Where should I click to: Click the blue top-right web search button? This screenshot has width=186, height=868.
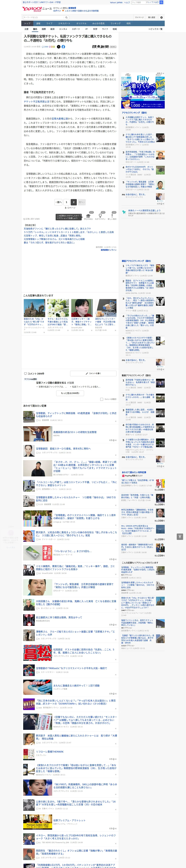click(161, 2)
